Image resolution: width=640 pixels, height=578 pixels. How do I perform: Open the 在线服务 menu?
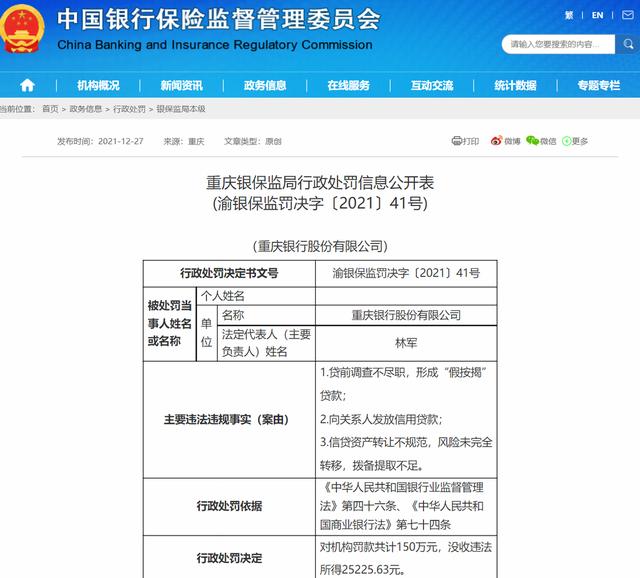[349, 85]
